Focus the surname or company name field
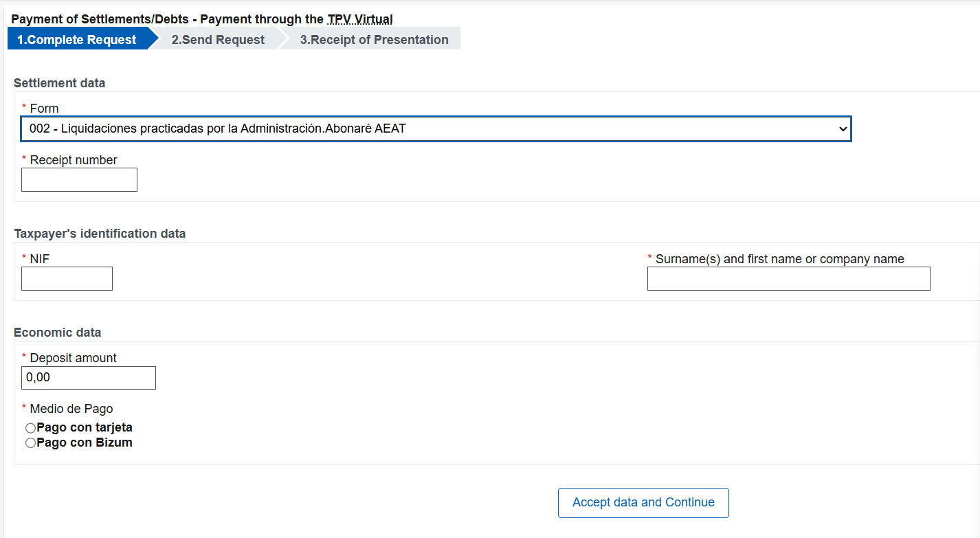Screen dimensions: 980x538 [x=788, y=279]
